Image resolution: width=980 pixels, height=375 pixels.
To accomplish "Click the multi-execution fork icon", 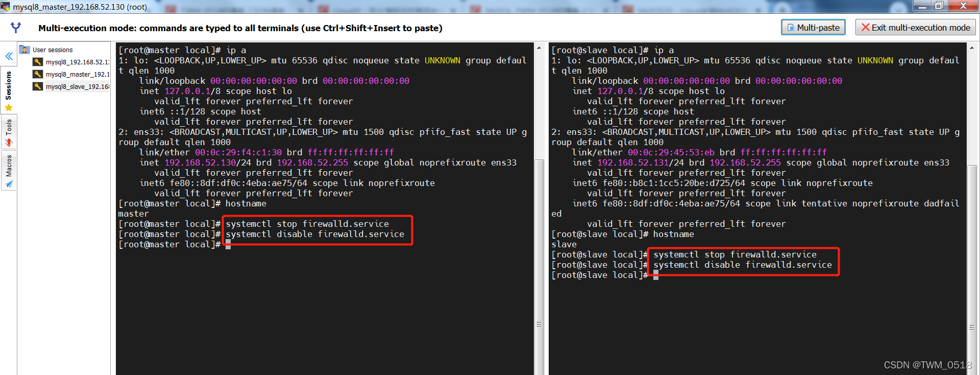I will (16, 28).
